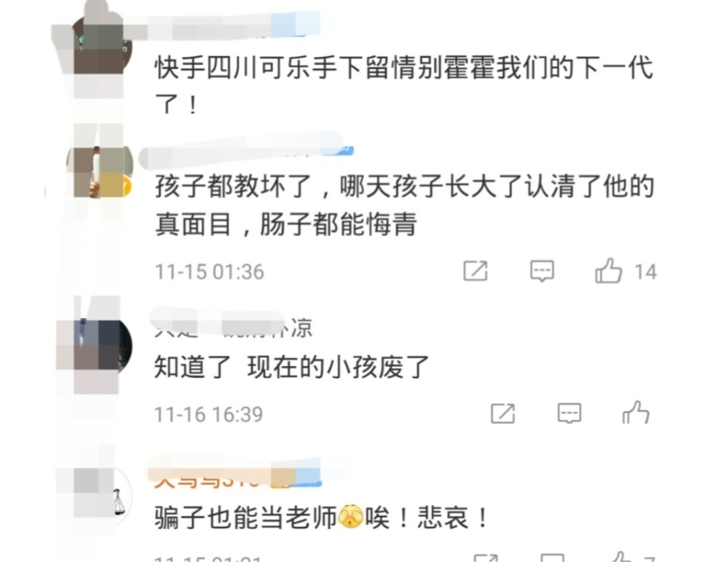This screenshot has width=728, height=562.
Task: Like the comment posted 11-15 01:36
Action: click(608, 271)
